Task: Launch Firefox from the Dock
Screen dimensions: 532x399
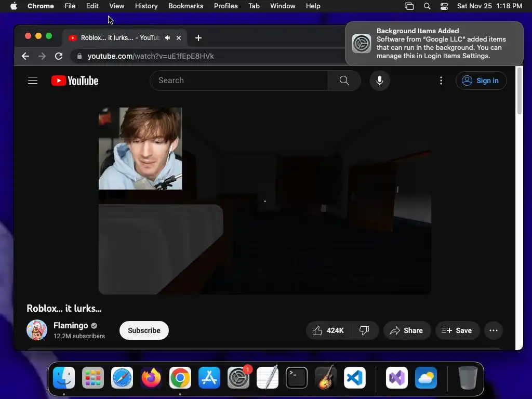Action: 151,378
